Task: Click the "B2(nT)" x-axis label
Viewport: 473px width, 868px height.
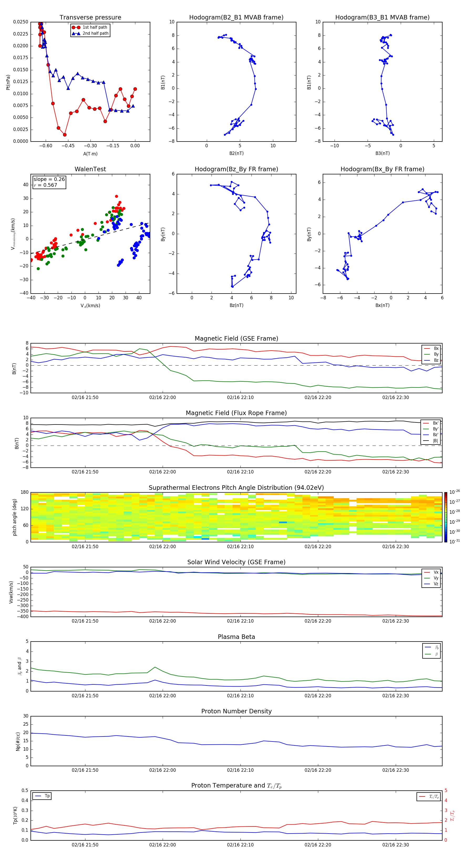Action: coord(236,153)
